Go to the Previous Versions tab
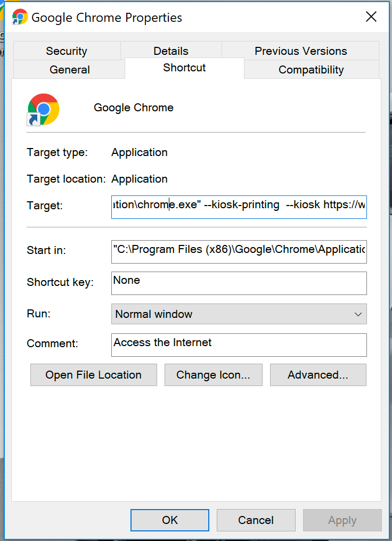Image resolution: width=392 pixels, height=541 pixels. point(300,51)
